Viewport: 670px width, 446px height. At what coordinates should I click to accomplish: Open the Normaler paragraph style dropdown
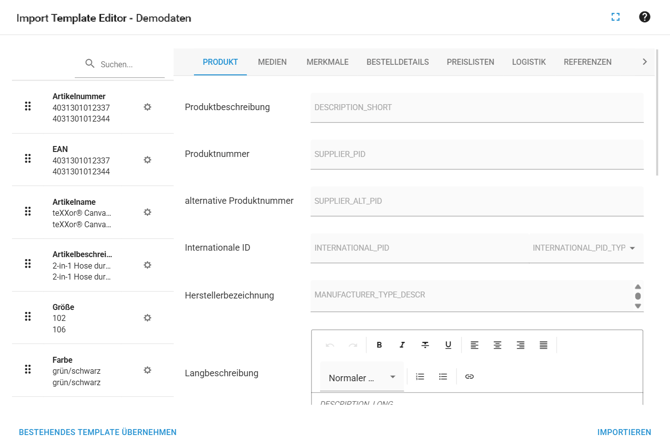click(x=362, y=378)
